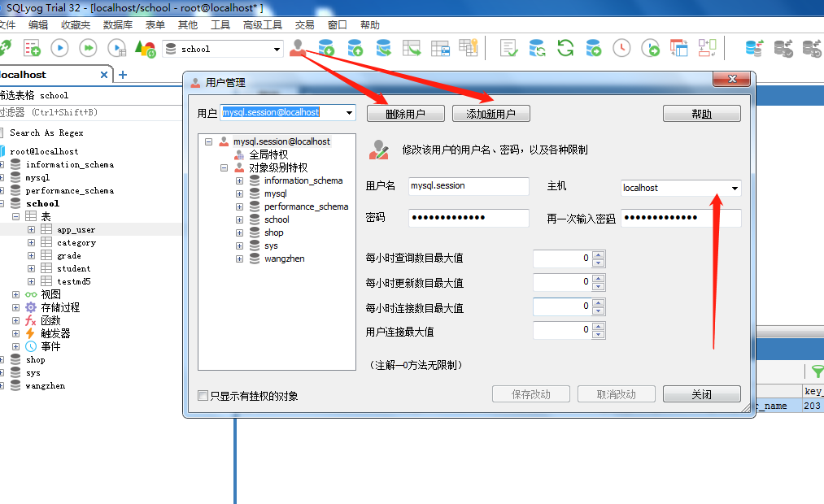Expand wangzhen in privileges tree
824x504 pixels.
click(x=240, y=259)
